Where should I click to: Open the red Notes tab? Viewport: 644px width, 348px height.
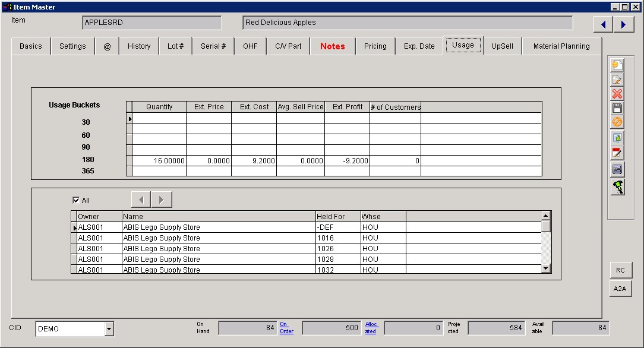332,46
